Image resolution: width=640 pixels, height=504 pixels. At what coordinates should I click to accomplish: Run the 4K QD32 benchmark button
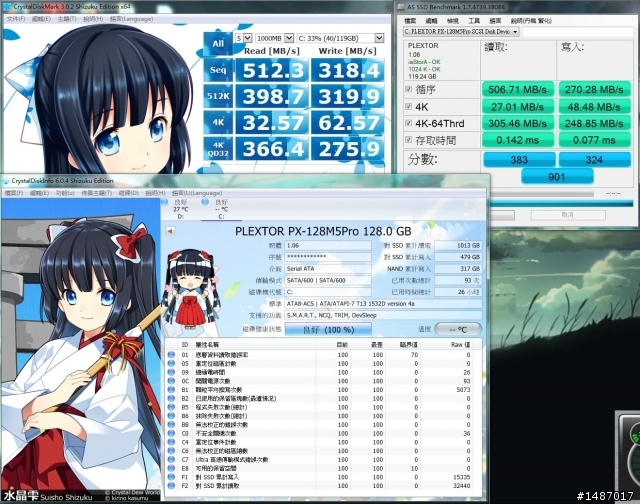(x=218, y=149)
